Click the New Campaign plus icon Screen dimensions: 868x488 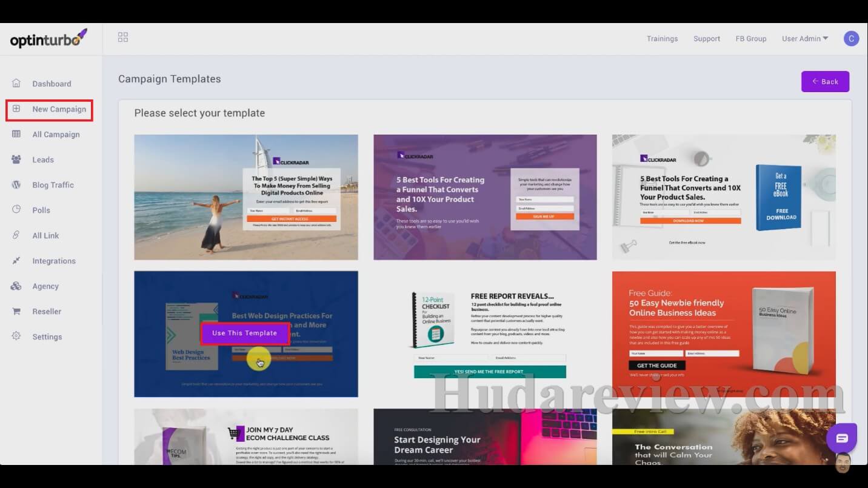pyautogui.click(x=16, y=109)
